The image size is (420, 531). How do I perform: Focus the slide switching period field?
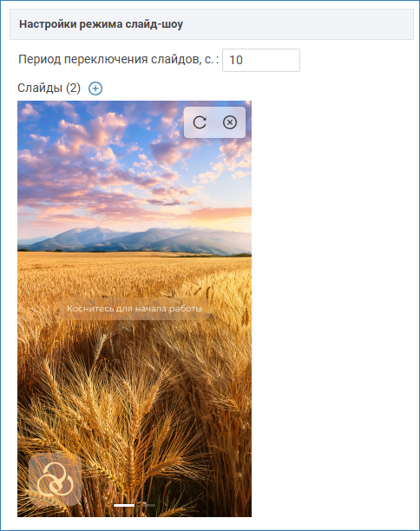tap(261, 60)
